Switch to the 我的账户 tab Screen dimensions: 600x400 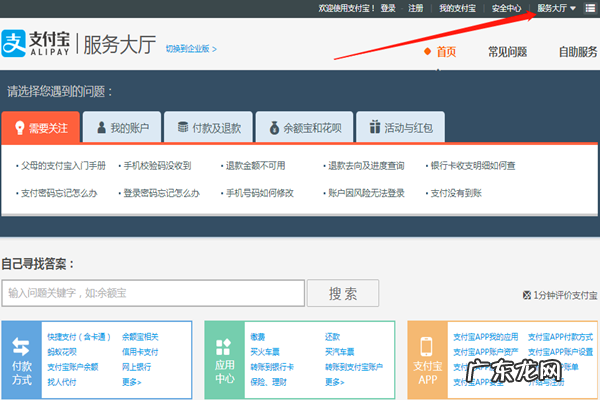(x=122, y=127)
